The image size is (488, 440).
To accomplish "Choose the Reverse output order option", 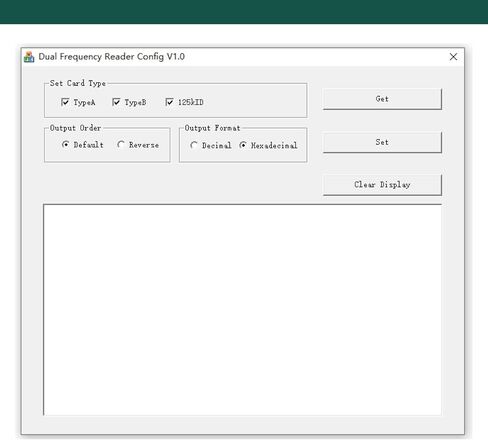I will coord(121,145).
